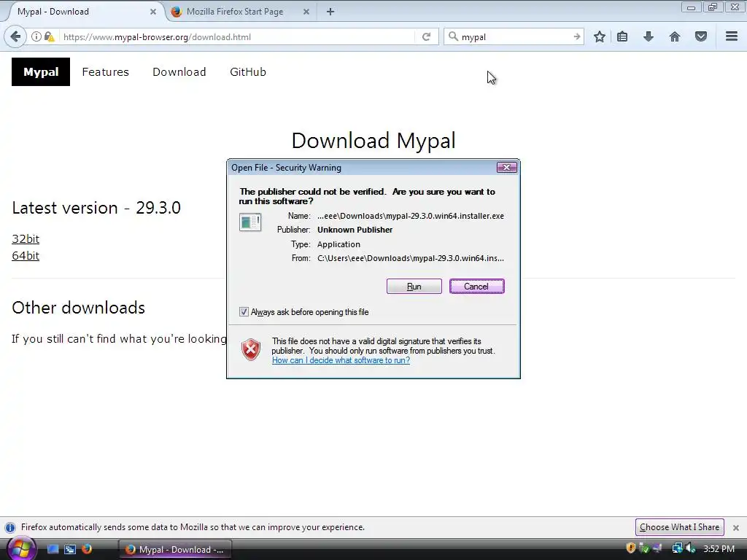Click the mixed-content lock warning icon
Screen dimensions: 747x560
(49, 36)
